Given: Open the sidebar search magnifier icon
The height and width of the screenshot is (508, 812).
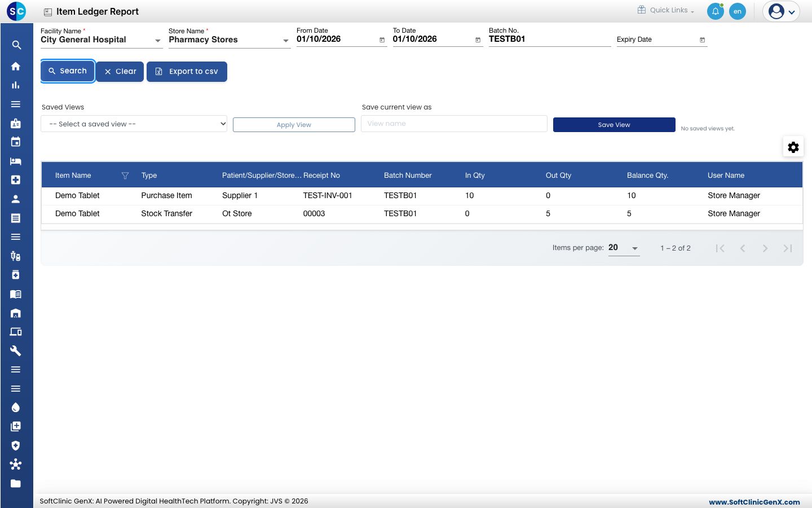Looking at the screenshot, I should pyautogui.click(x=16, y=45).
